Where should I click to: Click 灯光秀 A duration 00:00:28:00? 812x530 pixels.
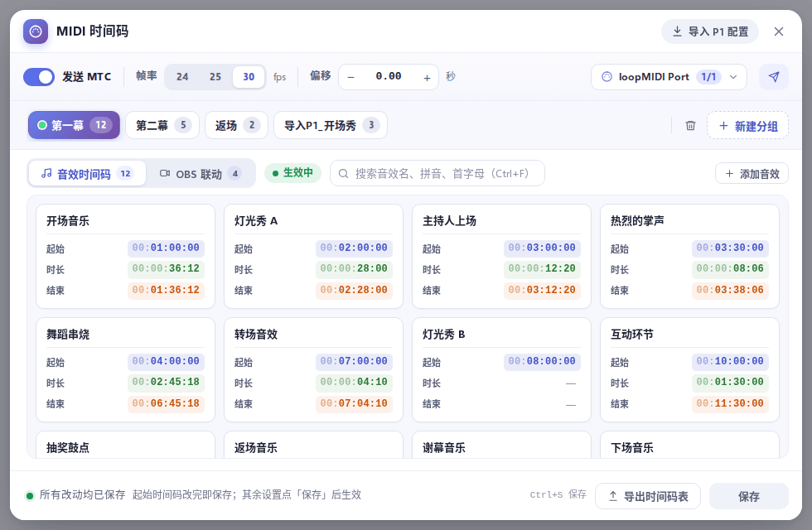355,268
